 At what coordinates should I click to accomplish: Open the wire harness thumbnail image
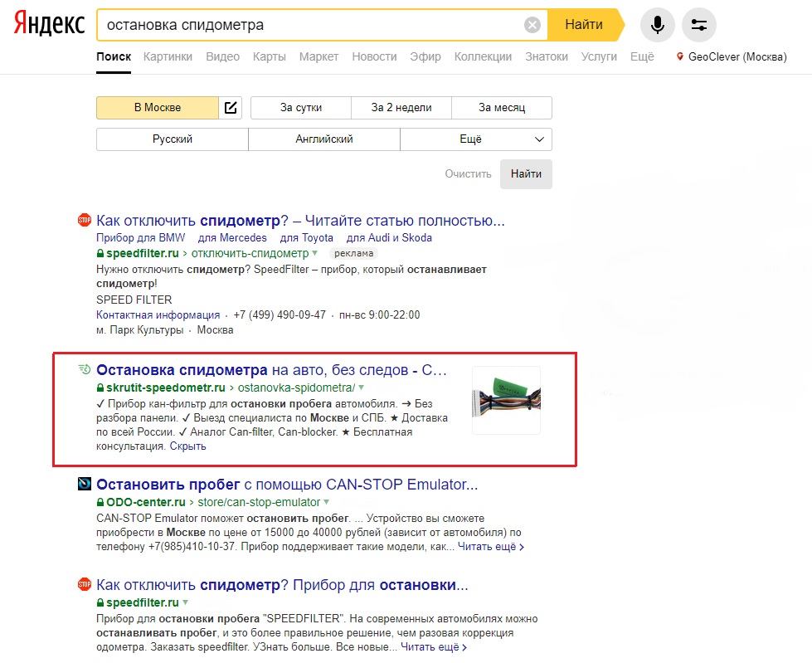(507, 401)
